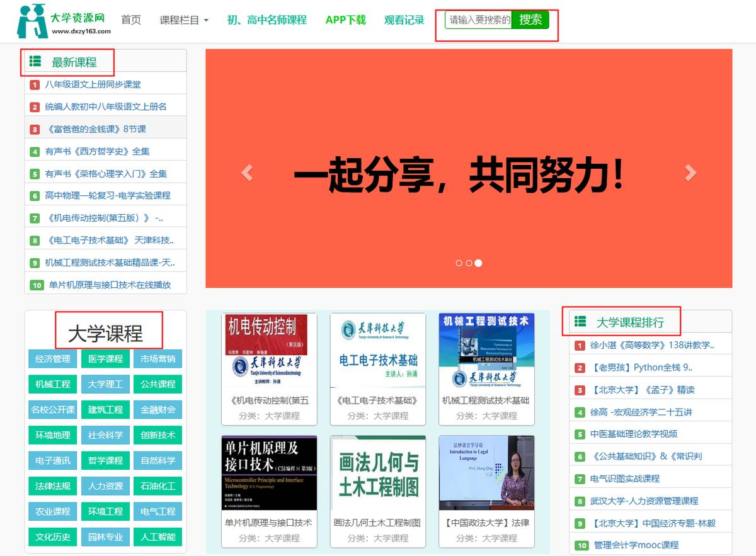
Task: Open APP下载 from the navigation bar
Action: click(345, 20)
